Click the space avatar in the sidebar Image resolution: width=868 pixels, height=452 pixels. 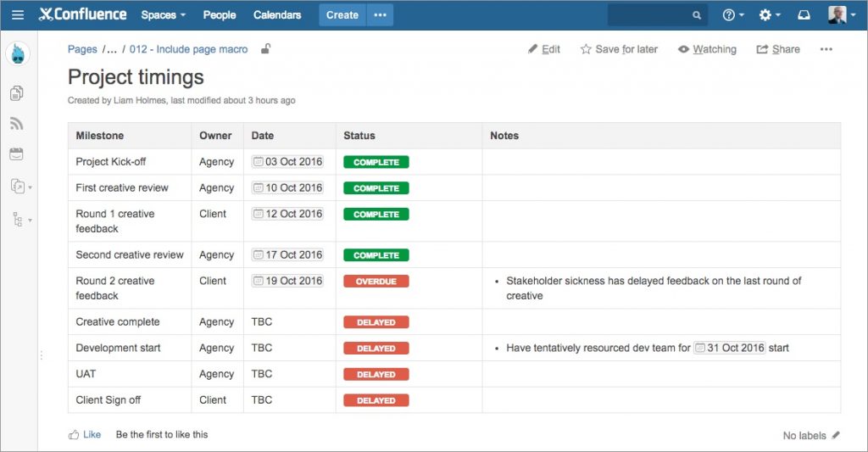click(18, 54)
